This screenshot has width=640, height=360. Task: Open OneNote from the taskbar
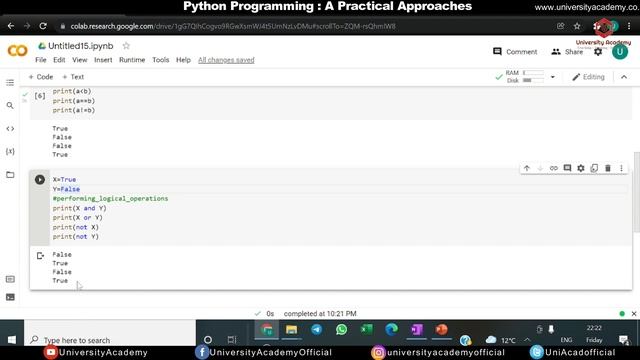coord(416,329)
